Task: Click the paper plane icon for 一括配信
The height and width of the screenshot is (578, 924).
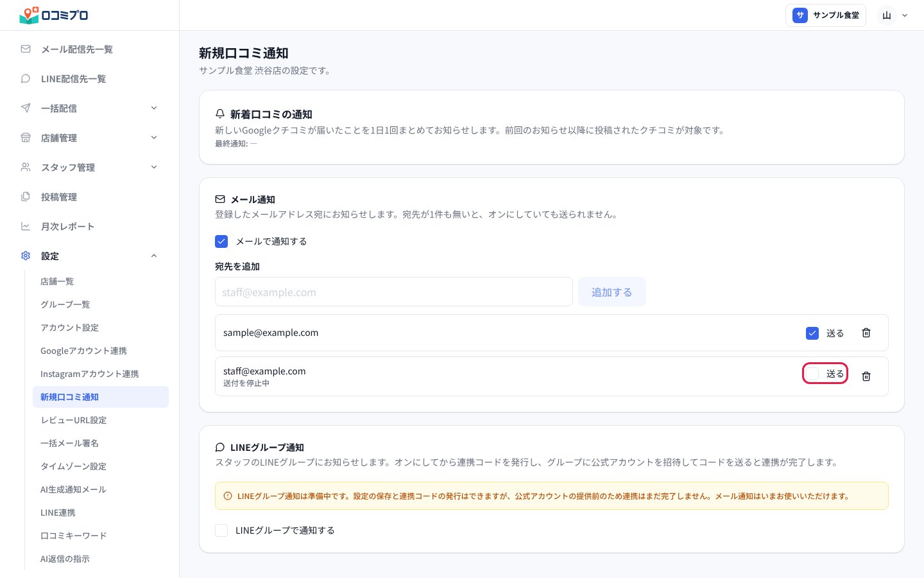Action: [26, 108]
